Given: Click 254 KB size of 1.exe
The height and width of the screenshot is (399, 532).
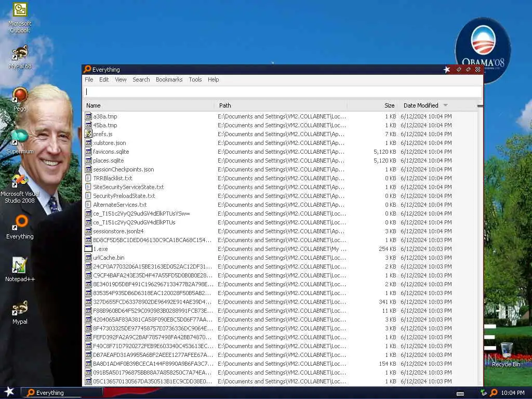Looking at the screenshot, I should coord(388,249).
